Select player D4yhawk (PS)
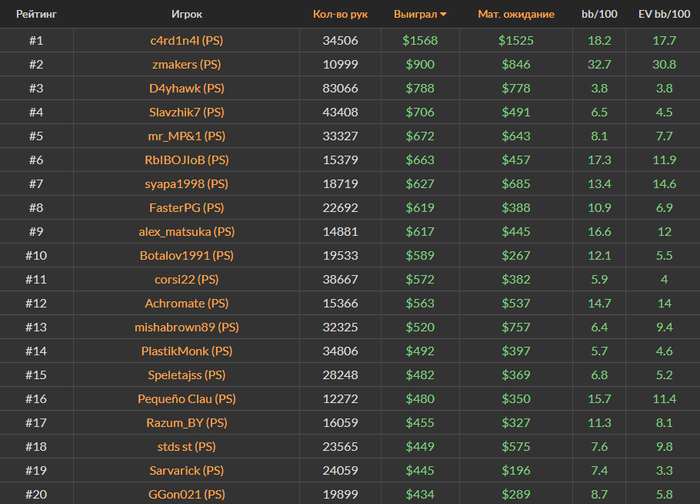Screen dimensions: 700x504 point(187,88)
